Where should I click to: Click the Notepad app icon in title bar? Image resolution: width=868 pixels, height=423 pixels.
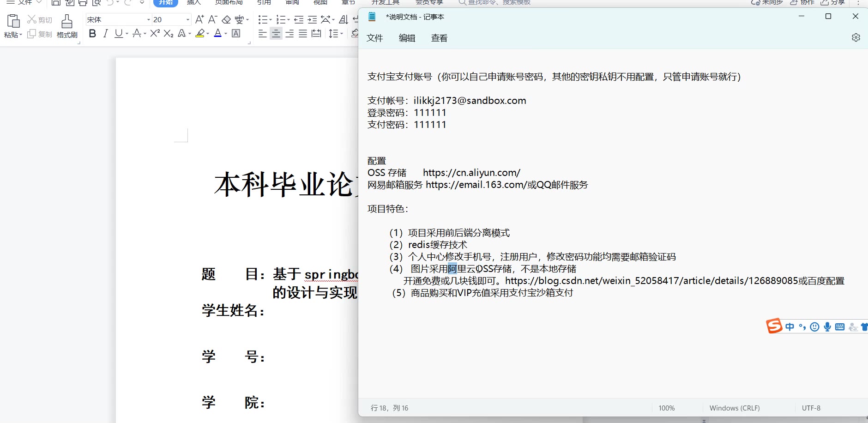click(x=372, y=17)
